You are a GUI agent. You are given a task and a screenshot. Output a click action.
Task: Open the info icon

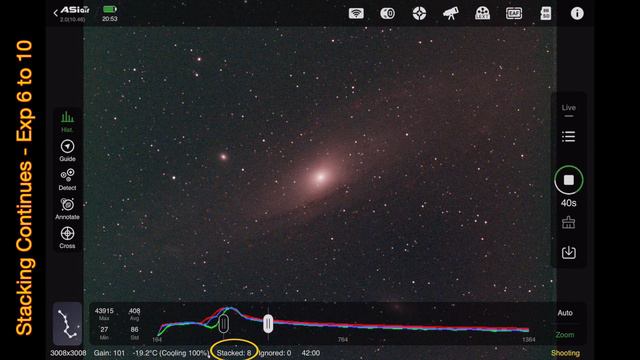[x=577, y=13]
